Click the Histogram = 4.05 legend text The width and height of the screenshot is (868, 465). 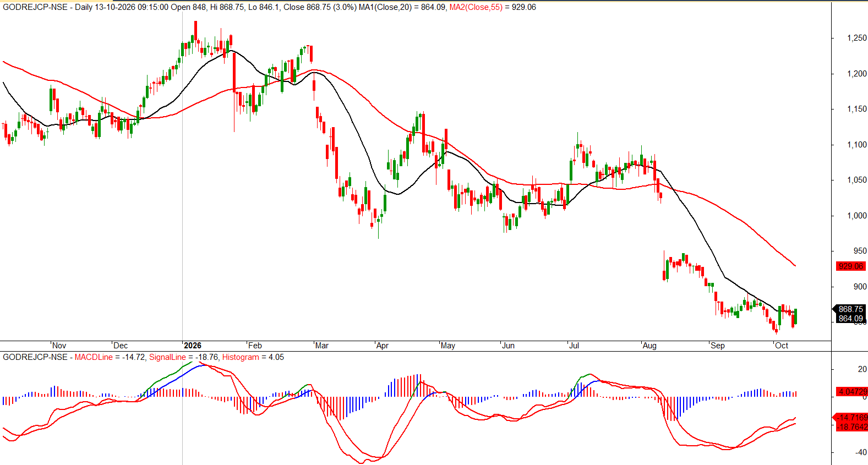253,357
